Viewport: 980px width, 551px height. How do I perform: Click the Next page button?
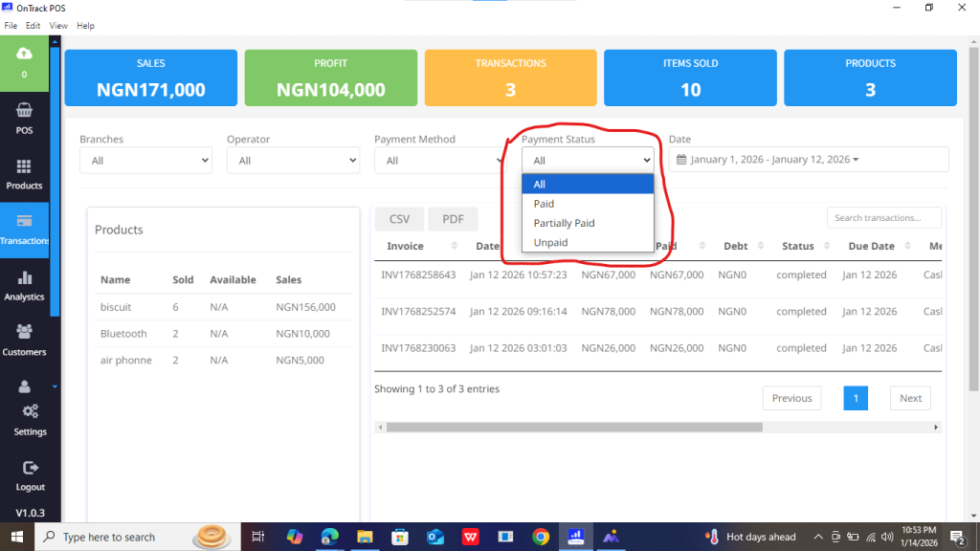click(x=910, y=398)
